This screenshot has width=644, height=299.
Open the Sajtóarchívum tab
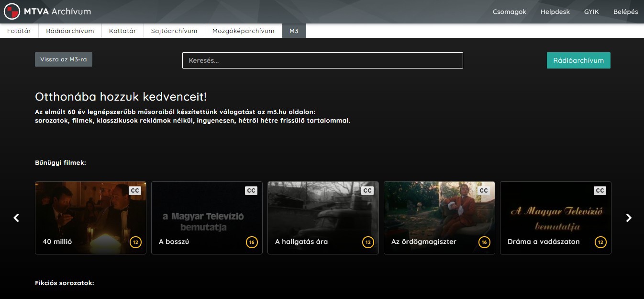pos(174,31)
